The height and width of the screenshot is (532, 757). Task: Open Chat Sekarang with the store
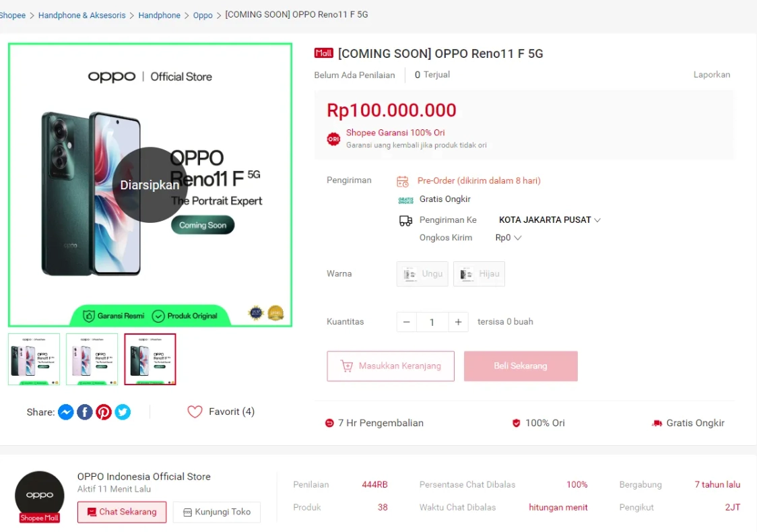click(x=122, y=512)
